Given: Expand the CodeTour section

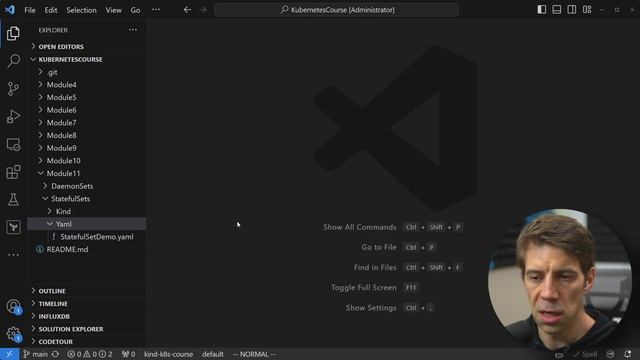Looking at the screenshot, I should pos(87,342).
